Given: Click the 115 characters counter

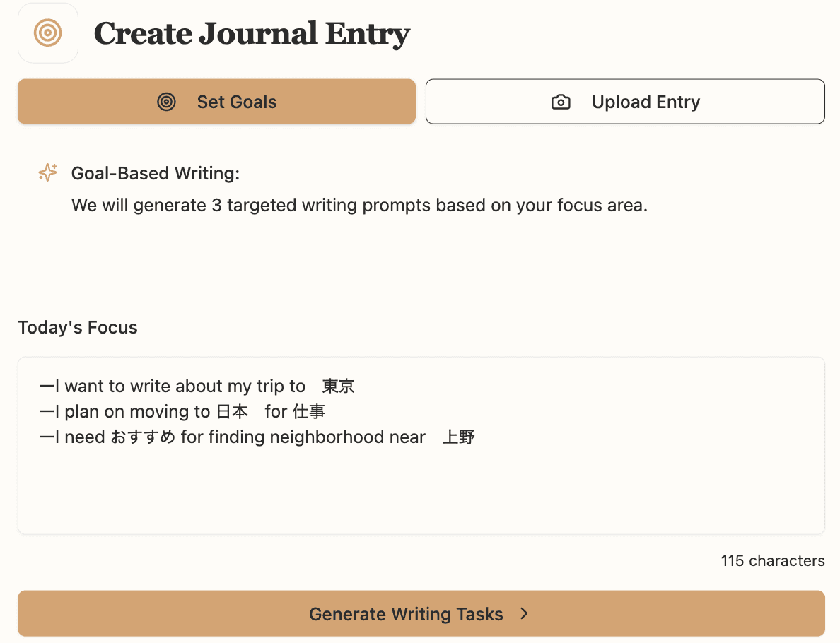Looking at the screenshot, I should pos(773,560).
